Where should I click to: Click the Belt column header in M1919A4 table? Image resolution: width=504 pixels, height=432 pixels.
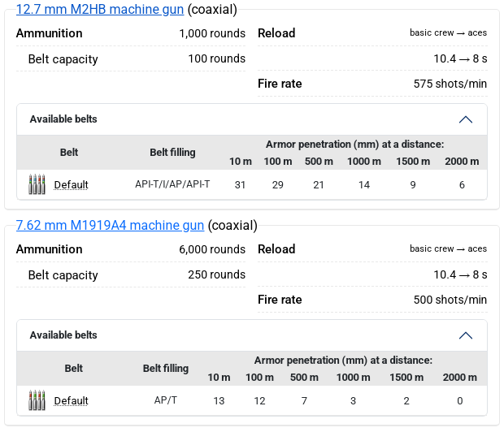tap(74, 369)
